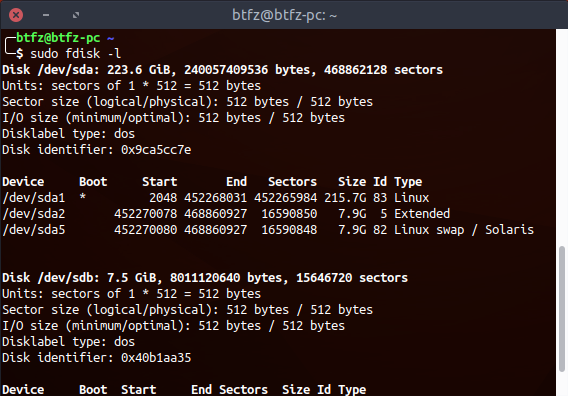Click the sdb Disklabel type: dos line
This screenshot has width=568, height=396.
(x=68, y=342)
